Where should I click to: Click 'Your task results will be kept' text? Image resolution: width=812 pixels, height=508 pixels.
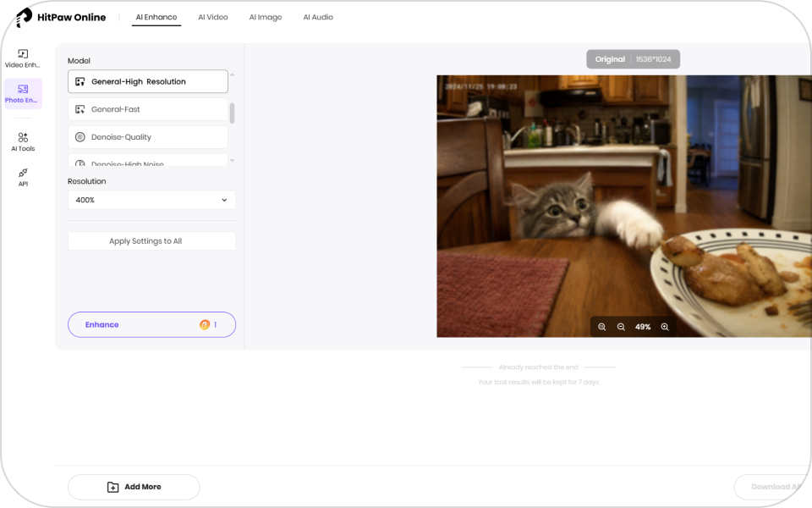click(x=538, y=382)
